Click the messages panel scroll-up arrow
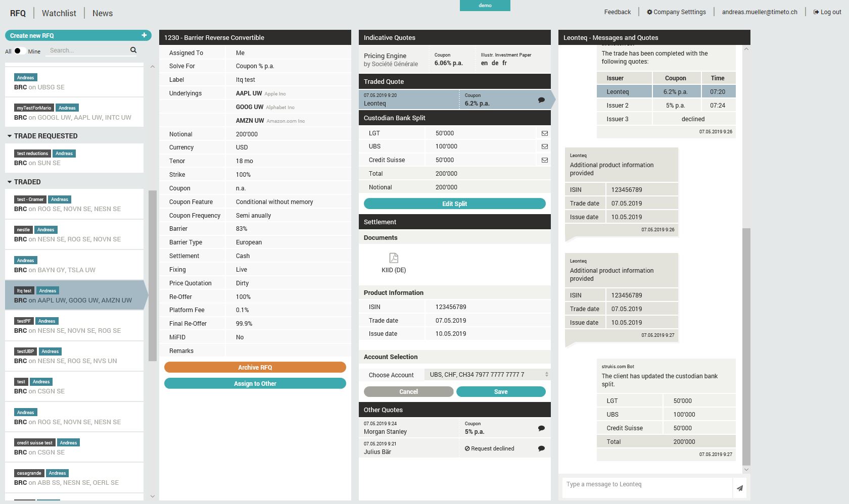Viewport: 849px width, 504px height. point(746,49)
